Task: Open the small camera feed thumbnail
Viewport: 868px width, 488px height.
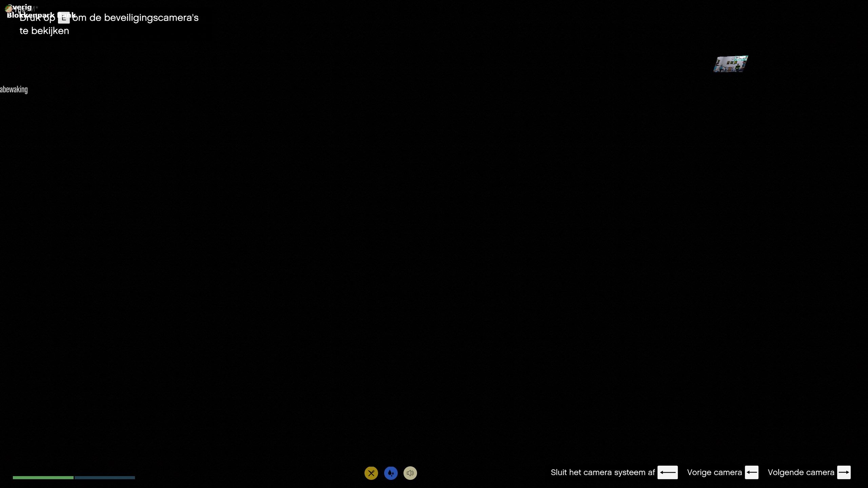Action: (x=731, y=64)
